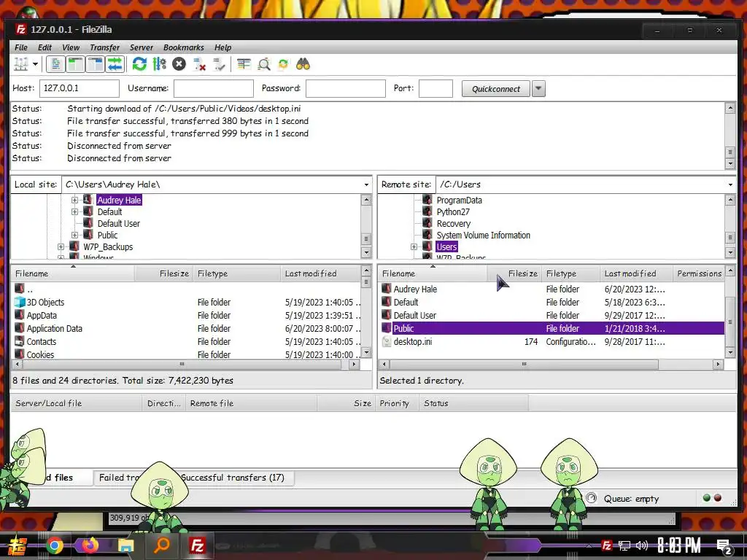Toggle the message log display
Image resolution: width=747 pixels, height=560 pixels.
55,64
